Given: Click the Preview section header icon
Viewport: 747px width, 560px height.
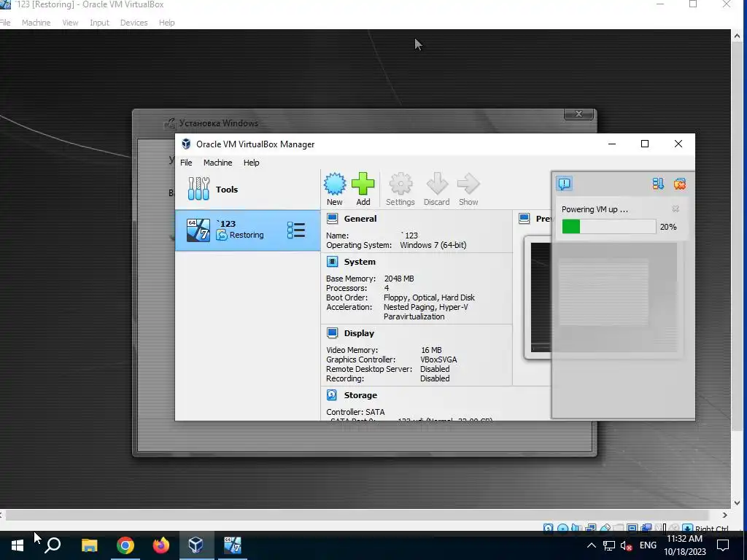Looking at the screenshot, I should pyautogui.click(x=525, y=219).
